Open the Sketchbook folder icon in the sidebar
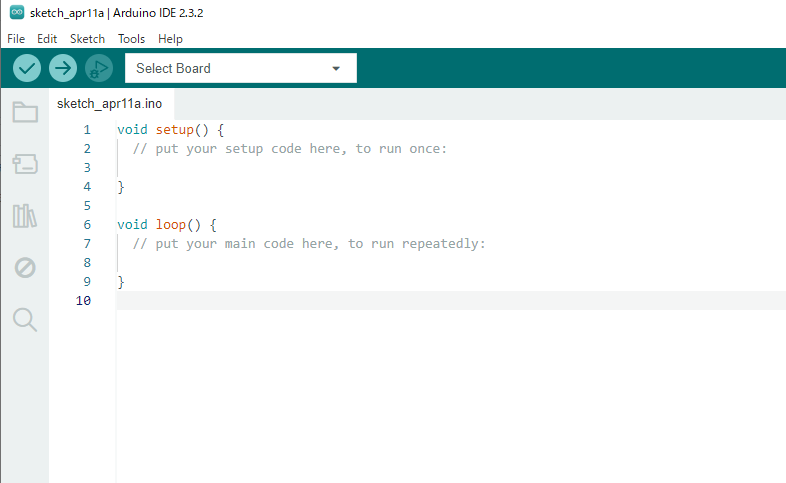The image size is (786, 483). point(25,112)
